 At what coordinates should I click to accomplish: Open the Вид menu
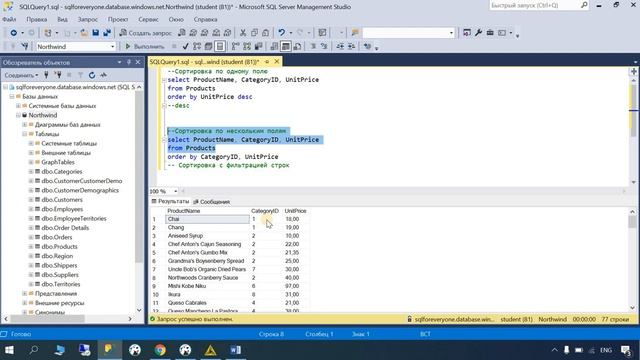pos(62,19)
